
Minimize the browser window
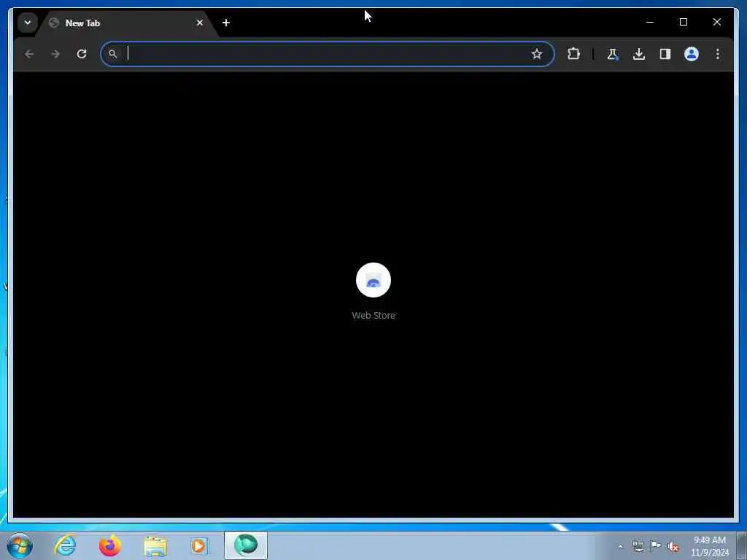coord(650,22)
